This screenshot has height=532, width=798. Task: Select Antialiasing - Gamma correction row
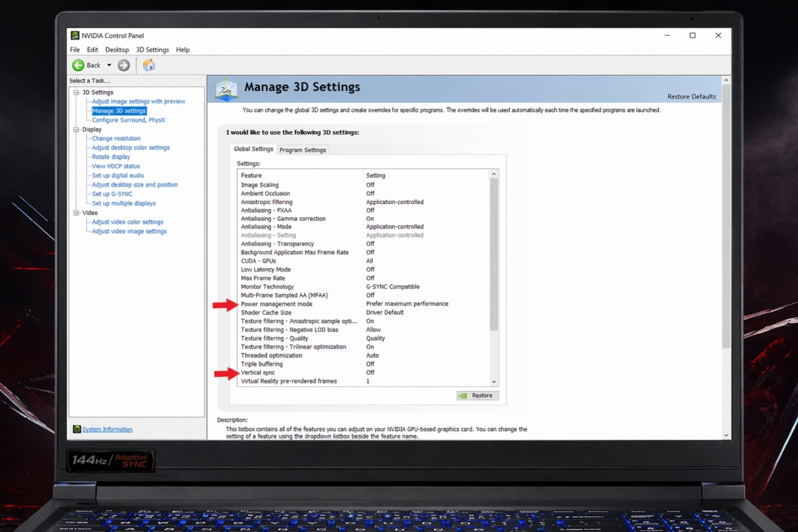tap(364, 218)
